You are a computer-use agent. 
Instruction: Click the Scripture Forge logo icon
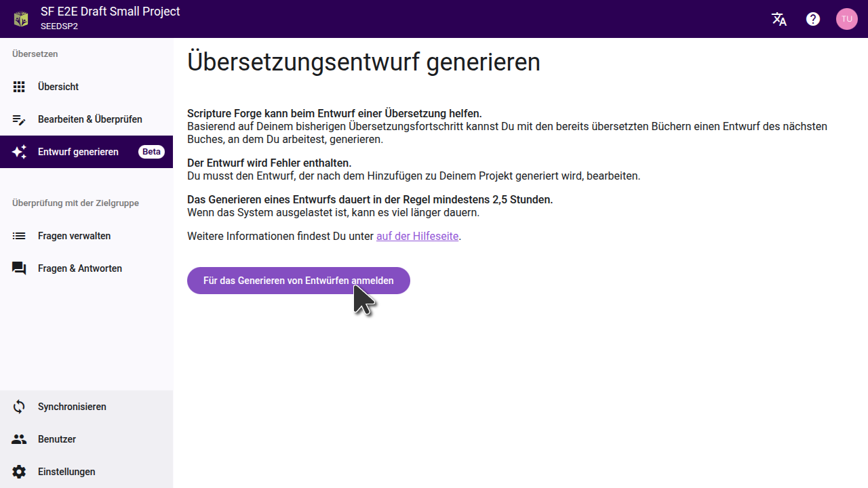(21, 19)
